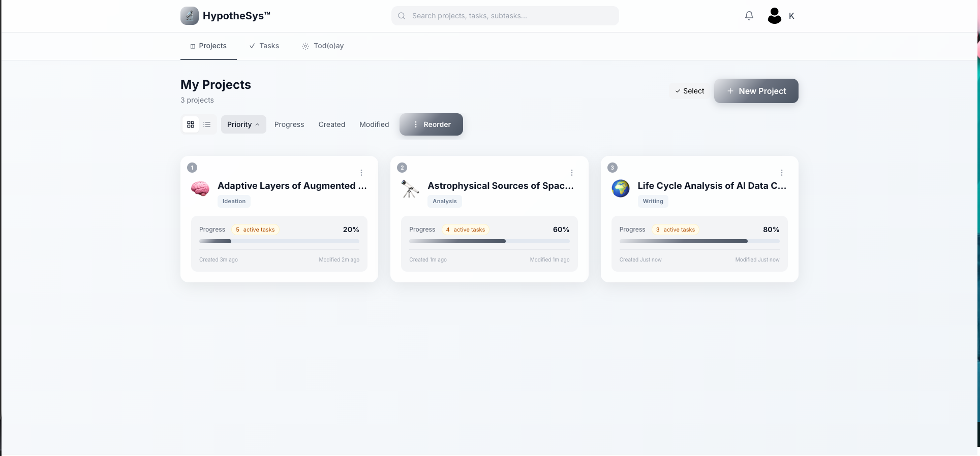The height and width of the screenshot is (456, 980).
Task: Click 'Modified 2m ago' text
Action: (x=339, y=259)
